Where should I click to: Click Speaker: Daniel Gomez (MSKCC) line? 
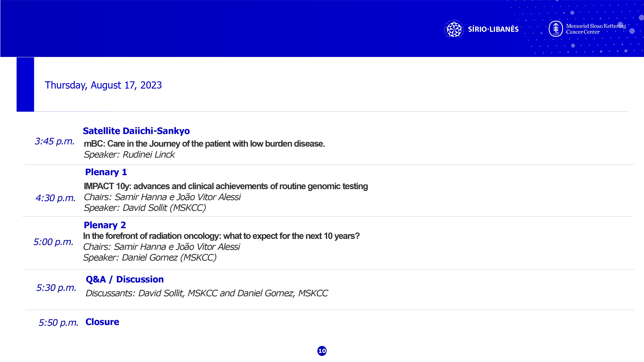[x=150, y=257]
